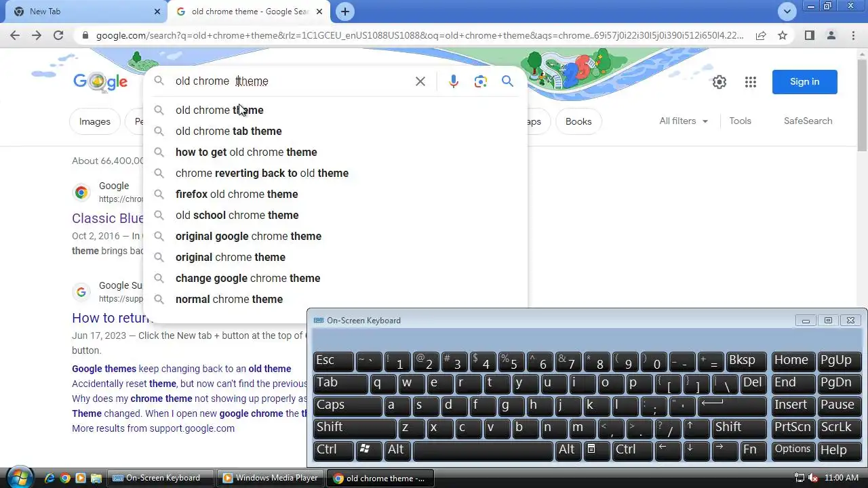Toggle ScrLk key on On-Screen Keyboard
The height and width of the screenshot is (488, 868).
click(839, 428)
